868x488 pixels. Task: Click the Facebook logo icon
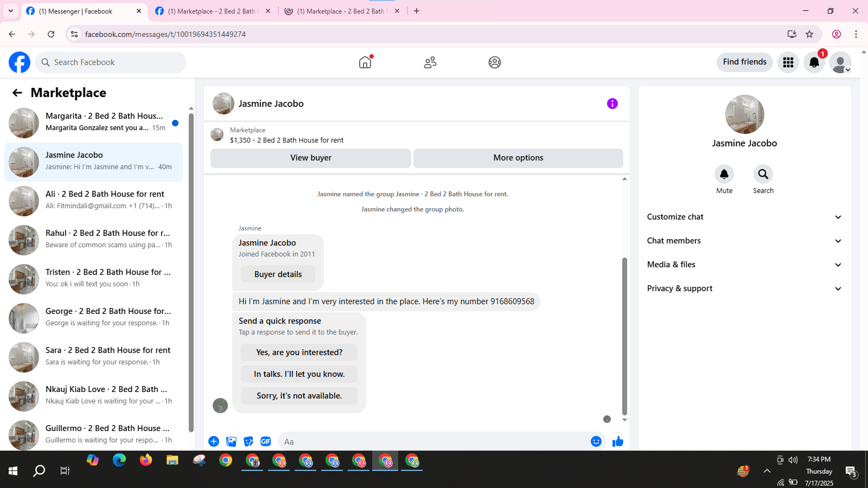click(x=20, y=62)
